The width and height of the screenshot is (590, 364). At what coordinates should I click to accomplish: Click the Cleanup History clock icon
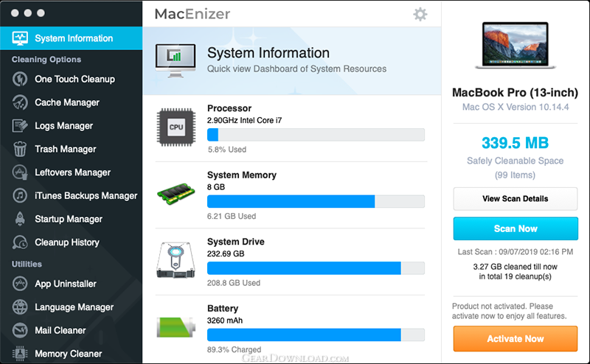pos(20,242)
